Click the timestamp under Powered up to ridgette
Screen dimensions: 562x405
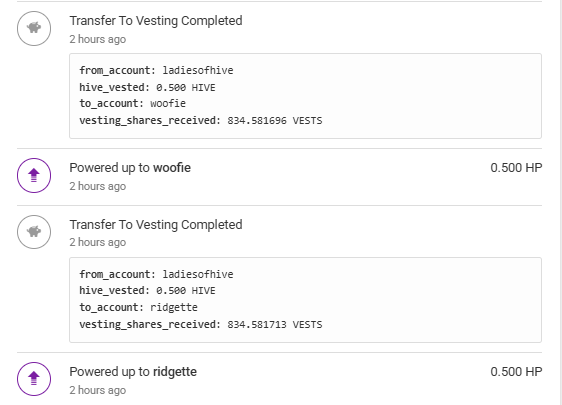pyautogui.click(x=98, y=390)
